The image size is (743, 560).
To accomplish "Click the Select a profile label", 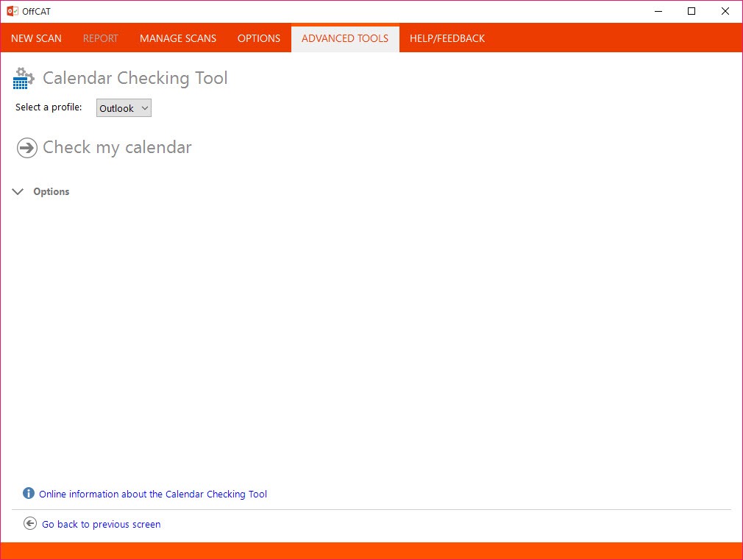I will point(49,107).
